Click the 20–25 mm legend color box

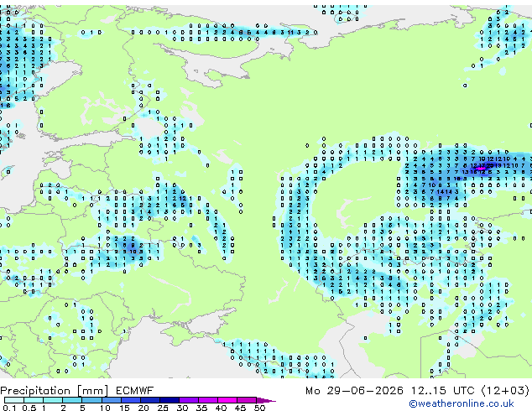tap(150, 400)
